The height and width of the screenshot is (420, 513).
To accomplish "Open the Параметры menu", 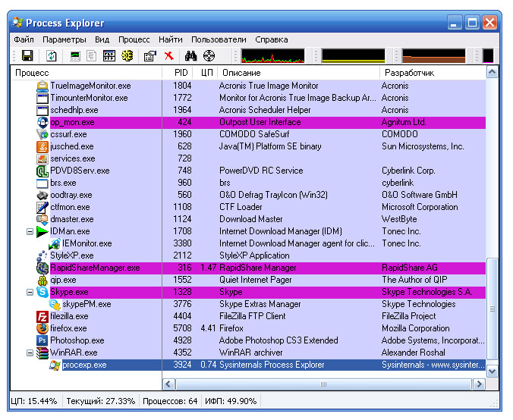I will pyautogui.click(x=65, y=39).
